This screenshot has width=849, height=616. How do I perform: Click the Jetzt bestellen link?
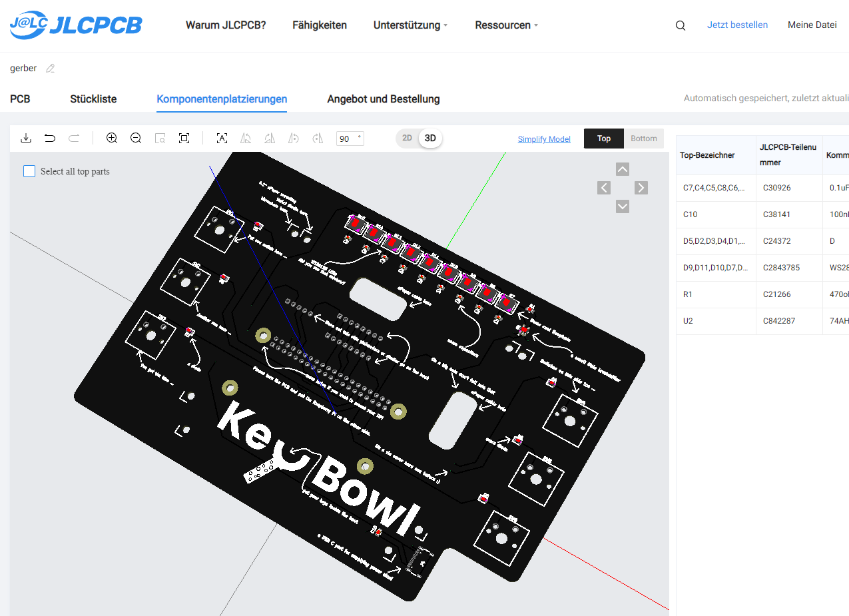(737, 25)
